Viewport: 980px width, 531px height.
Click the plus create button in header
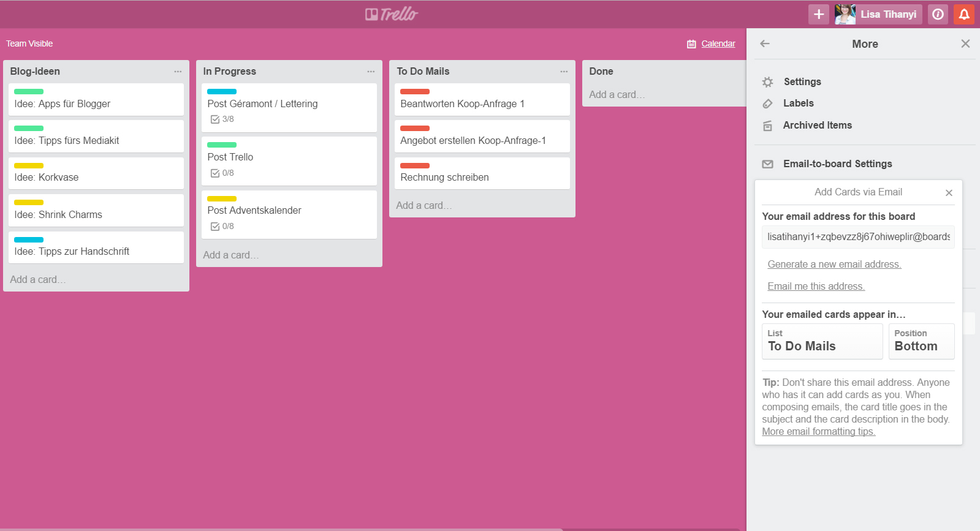pyautogui.click(x=818, y=14)
